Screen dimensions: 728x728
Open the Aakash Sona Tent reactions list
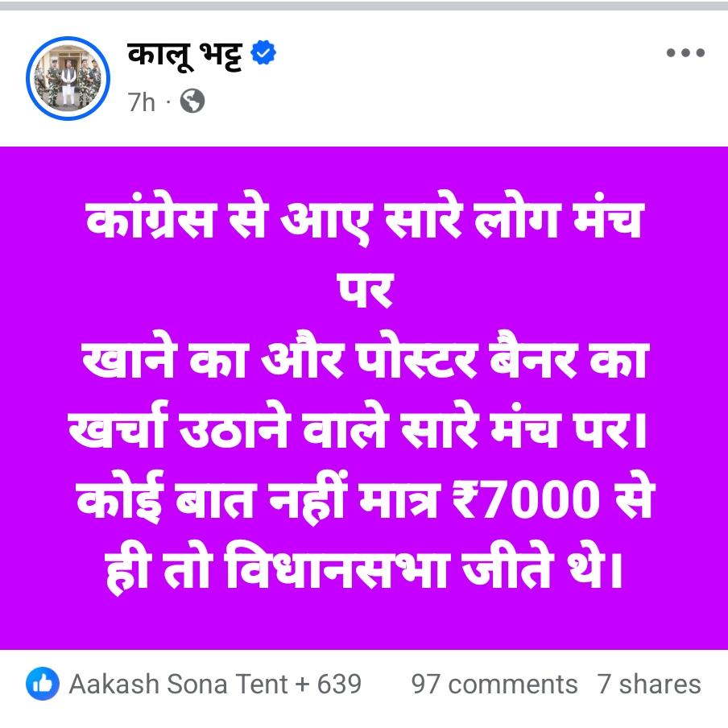pyautogui.click(x=178, y=684)
